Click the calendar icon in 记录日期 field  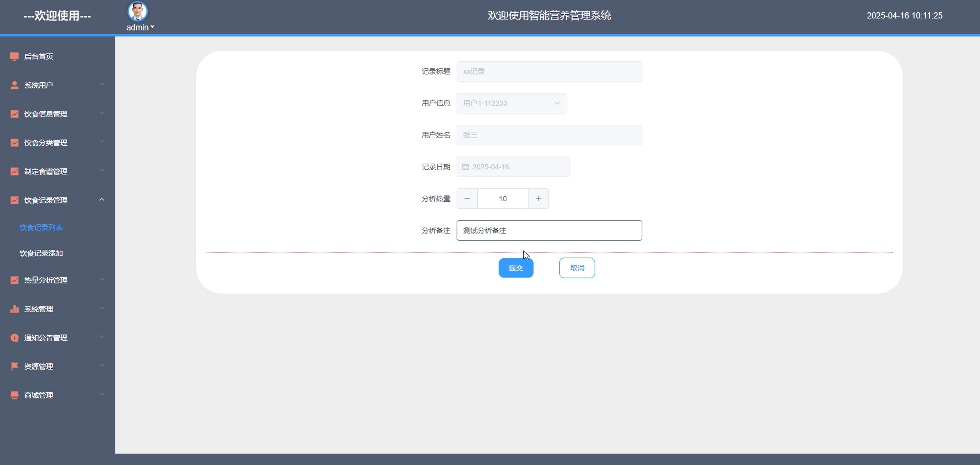click(x=465, y=167)
